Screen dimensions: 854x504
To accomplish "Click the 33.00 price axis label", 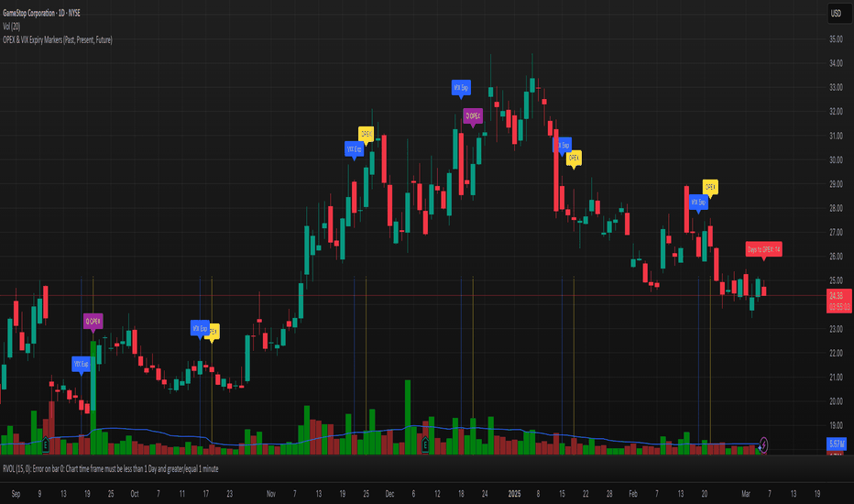I will click(x=836, y=87).
